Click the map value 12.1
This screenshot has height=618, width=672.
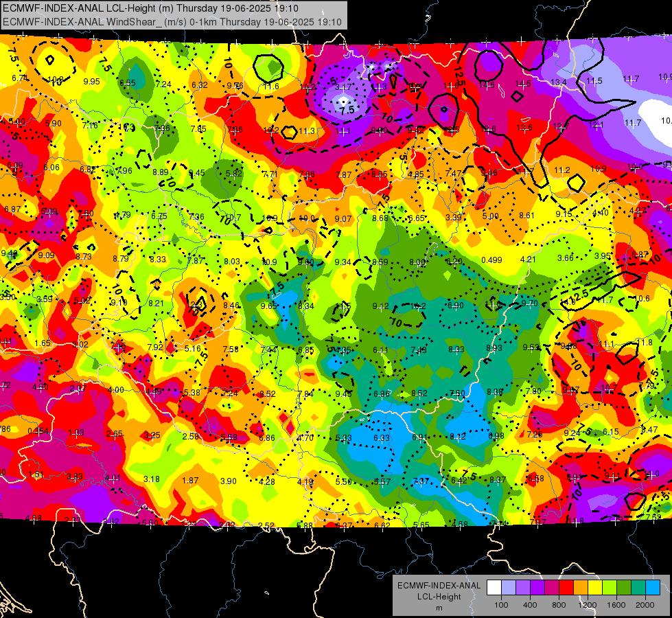click(x=596, y=124)
